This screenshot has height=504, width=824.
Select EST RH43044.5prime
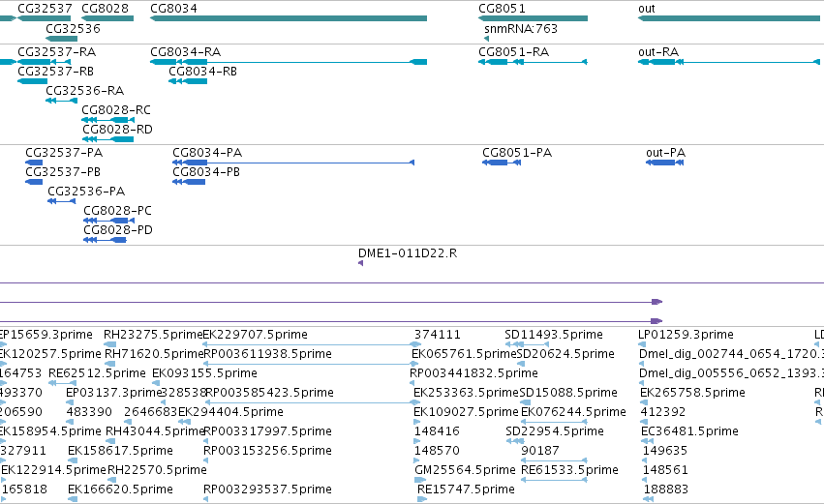pos(156,431)
